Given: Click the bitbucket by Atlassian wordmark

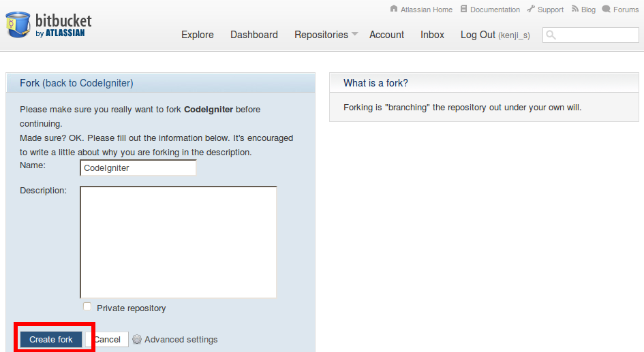Looking at the screenshot, I should pos(63,25).
